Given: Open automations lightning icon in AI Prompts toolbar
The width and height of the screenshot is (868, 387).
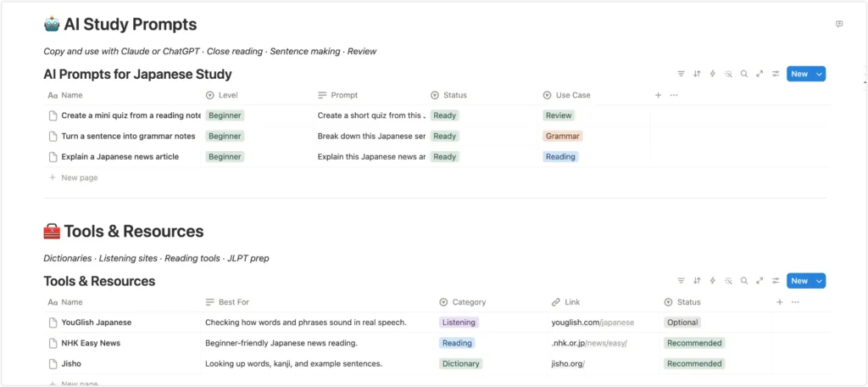Looking at the screenshot, I should [712, 74].
